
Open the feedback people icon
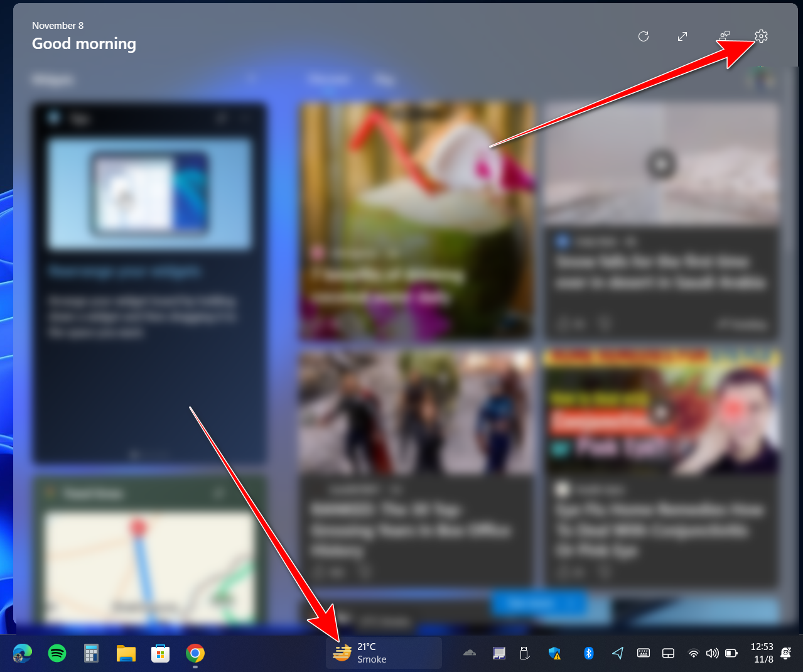725,36
